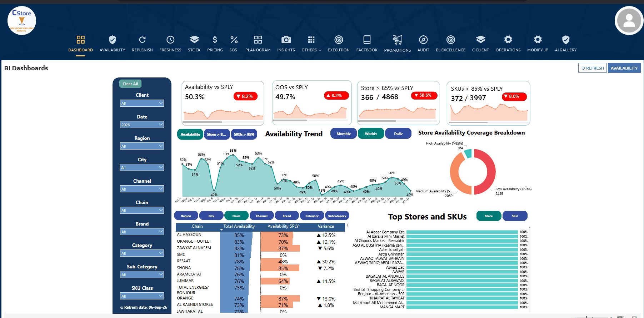The image size is (644, 318).
Task: Open the Insights camera icon
Action: [x=286, y=40]
